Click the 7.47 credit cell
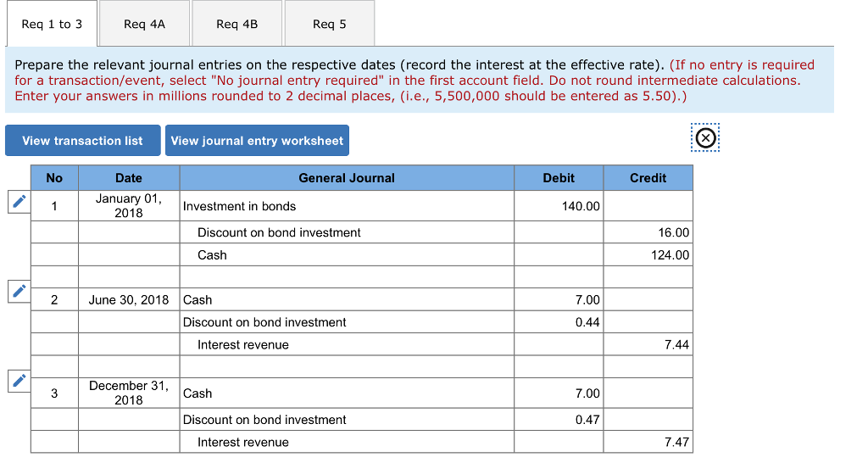Screen dimensions: 868x463 tap(648, 442)
